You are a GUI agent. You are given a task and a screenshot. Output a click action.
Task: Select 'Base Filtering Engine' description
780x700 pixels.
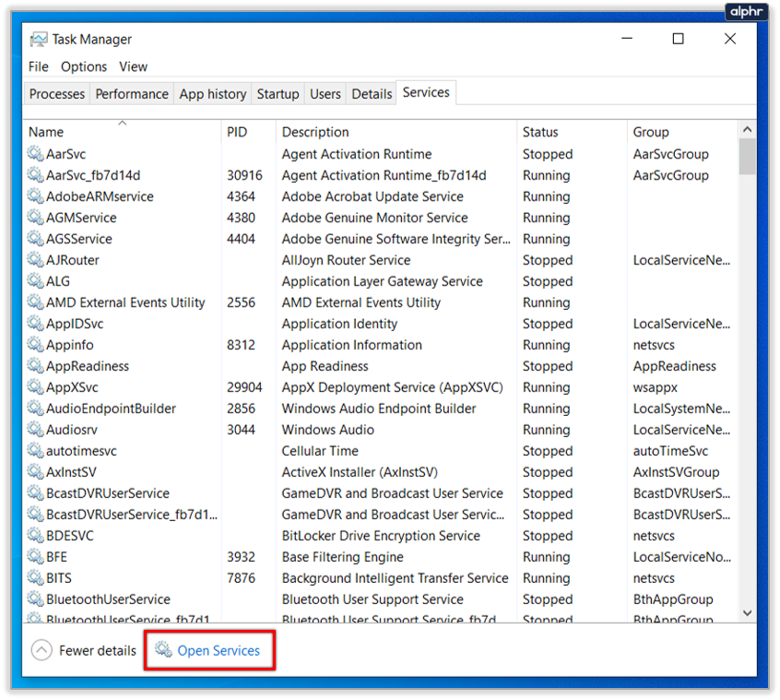[342, 557]
